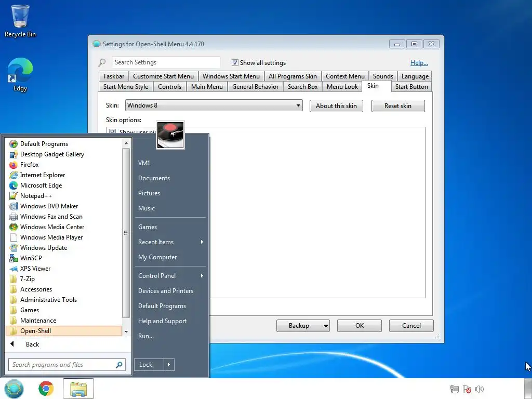Select the Start Menu Style tab

tap(126, 87)
